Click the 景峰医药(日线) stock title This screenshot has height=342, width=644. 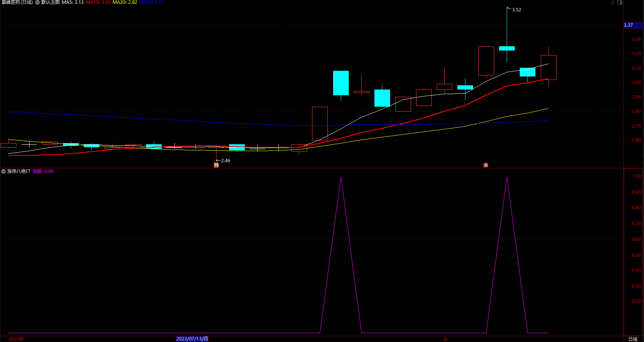pyautogui.click(x=17, y=2)
